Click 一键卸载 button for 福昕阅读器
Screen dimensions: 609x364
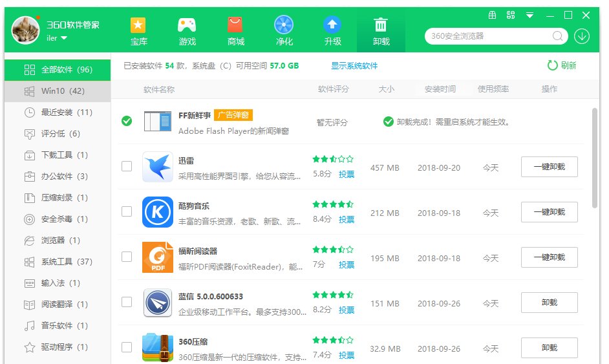(549, 257)
